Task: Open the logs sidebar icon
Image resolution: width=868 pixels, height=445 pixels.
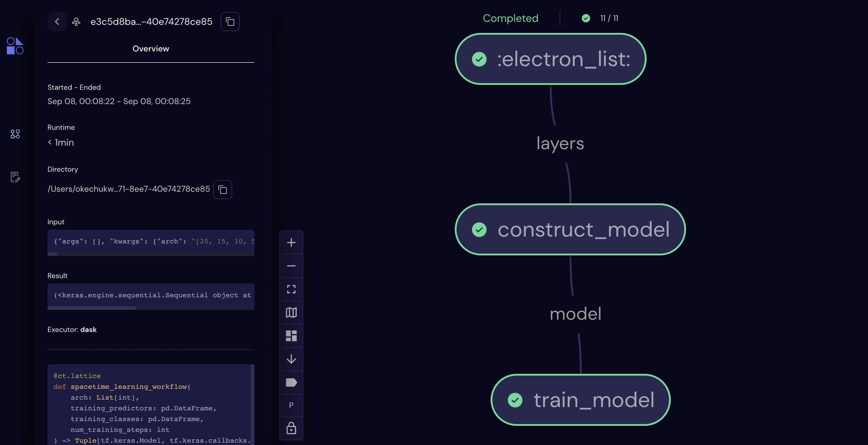Action: (x=15, y=177)
